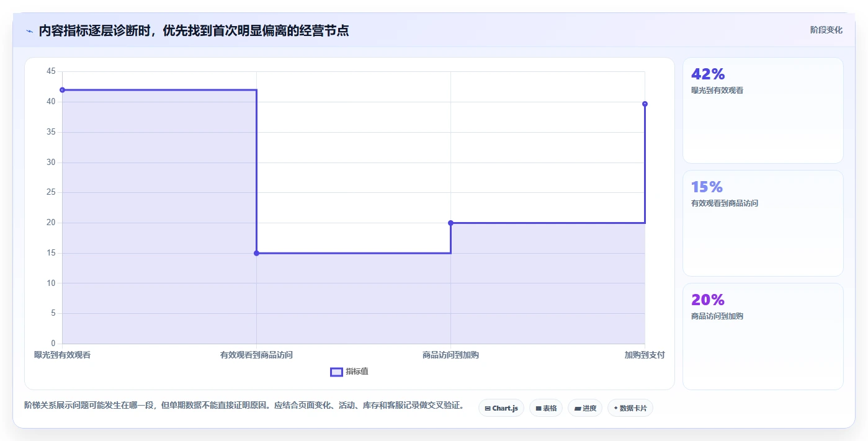Click the 指标值 legend label
Screen dimensions: 868x441
point(357,372)
